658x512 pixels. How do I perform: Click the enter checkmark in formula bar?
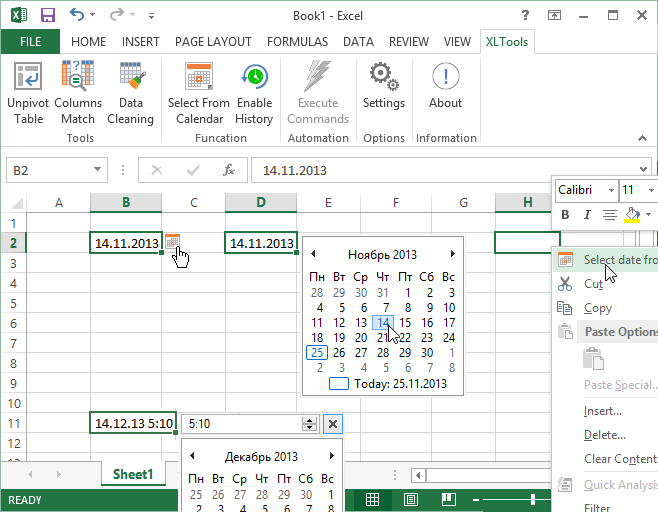pyautogui.click(x=193, y=170)
